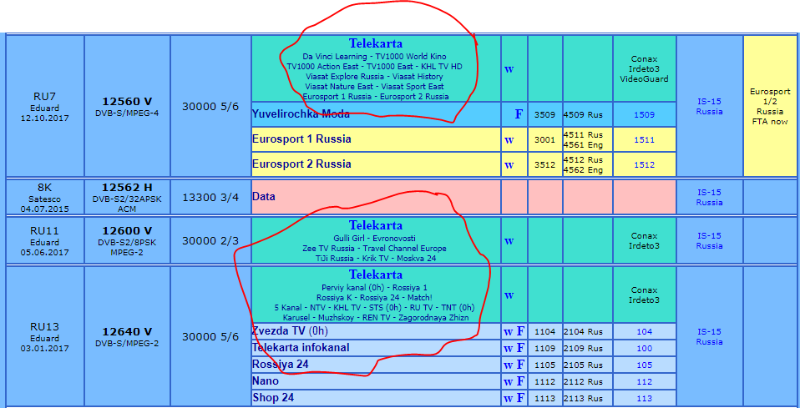Select video PID 1104
This screenshot has height=408, width=800.
545,332
